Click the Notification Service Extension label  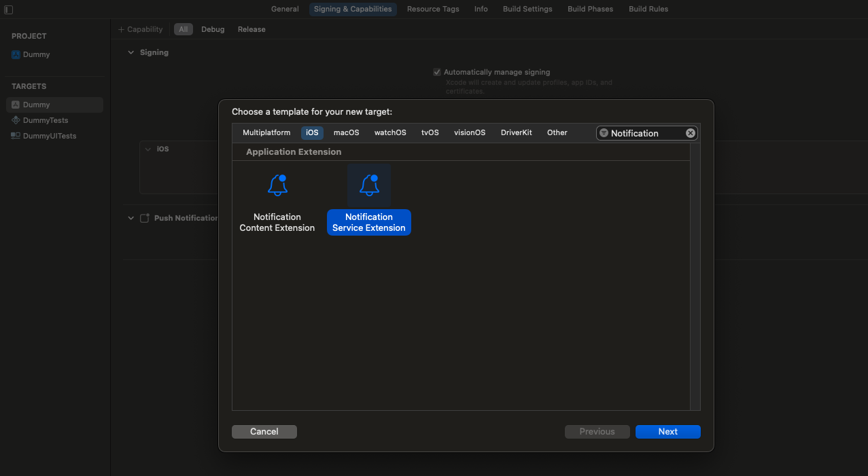pyautogui.click(x=369, y=222)
